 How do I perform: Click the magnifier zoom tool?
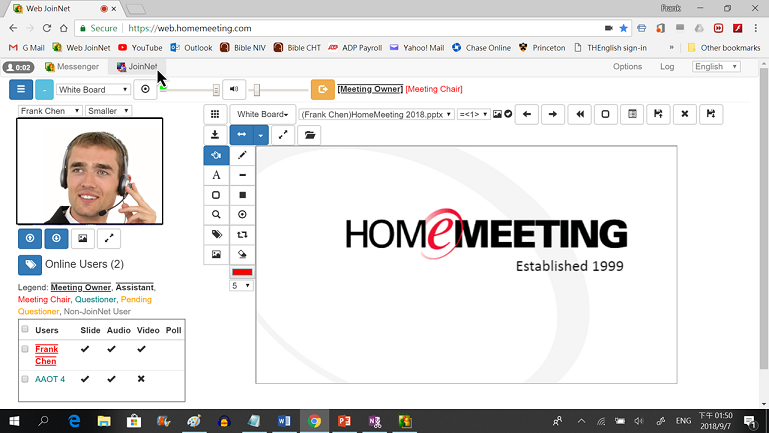[216, 214]
